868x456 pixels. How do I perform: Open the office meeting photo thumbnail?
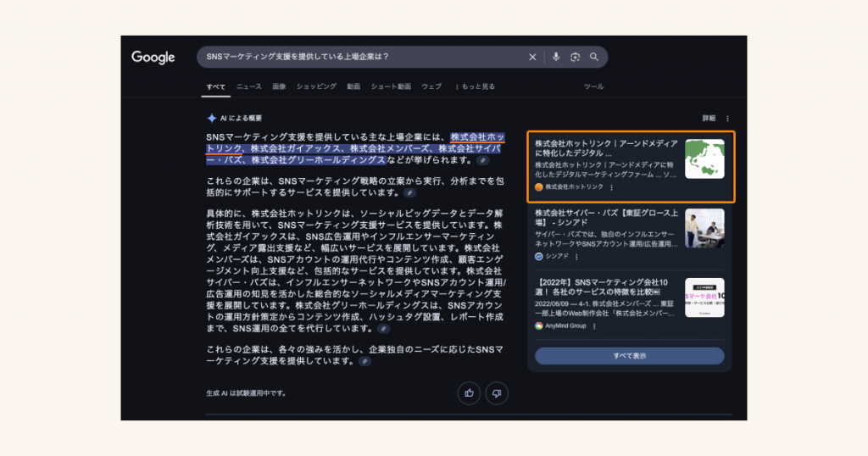[704, 228]
